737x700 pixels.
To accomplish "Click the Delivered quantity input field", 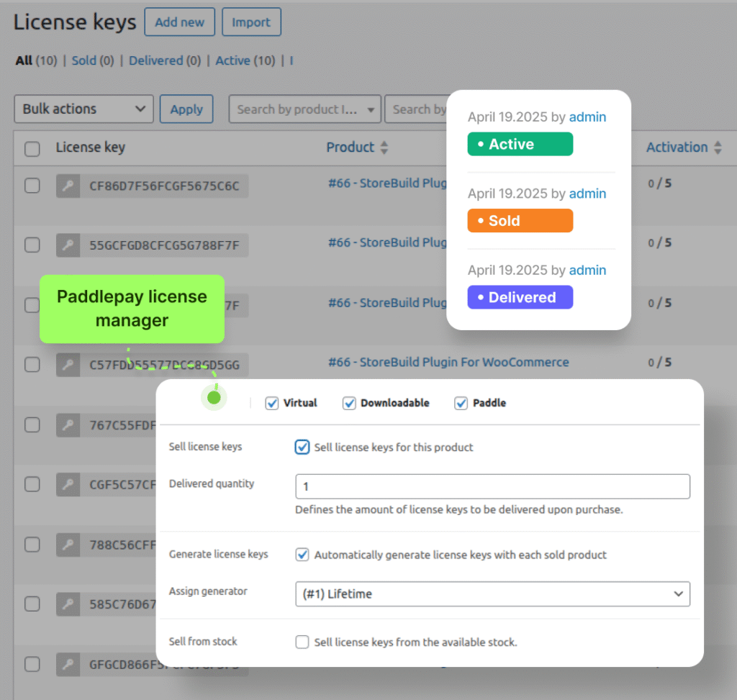I will tap(492, 486).
